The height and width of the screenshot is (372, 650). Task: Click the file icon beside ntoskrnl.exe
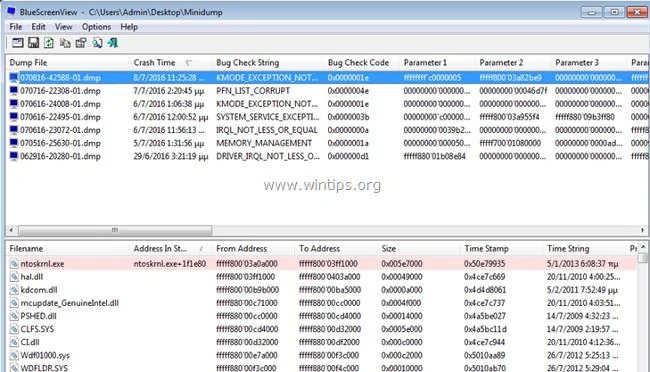[14, 264]
